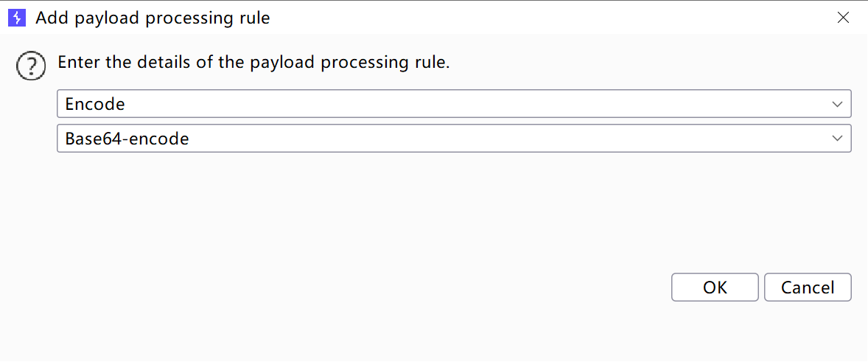Click the Burp Suite lightning icon in title bar
868x362 pixels.
(x=16, y=18)
